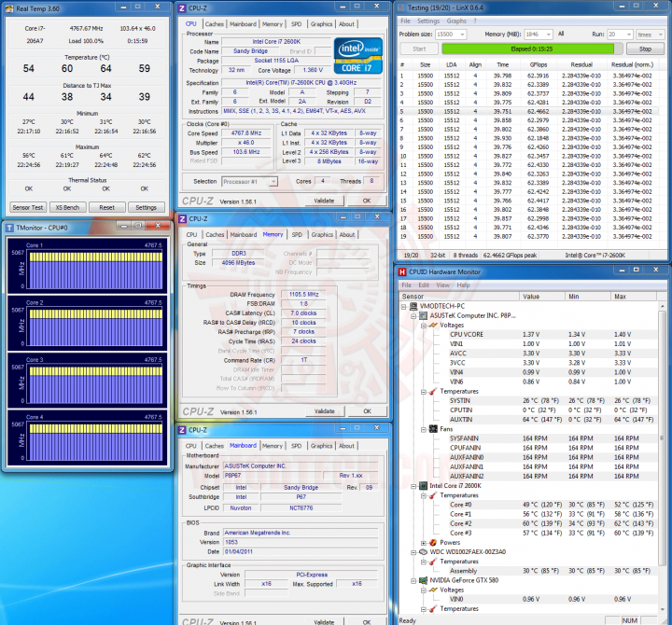This screenshot has width=672, height=625.
Task: Collapse the Fans node in Hardware Monitor
Action: coord(424,429)
